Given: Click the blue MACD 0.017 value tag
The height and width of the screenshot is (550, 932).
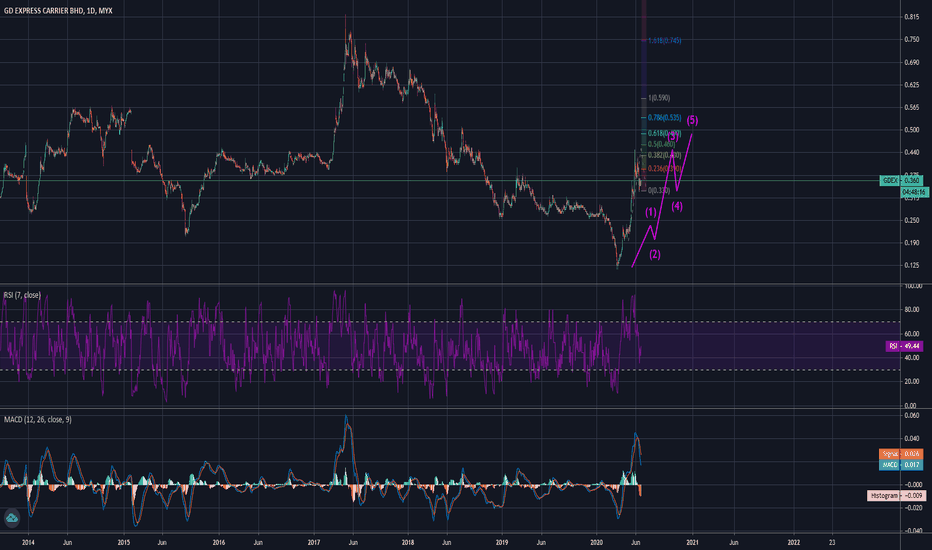Looking at the screenshot, I should (901, 465).
